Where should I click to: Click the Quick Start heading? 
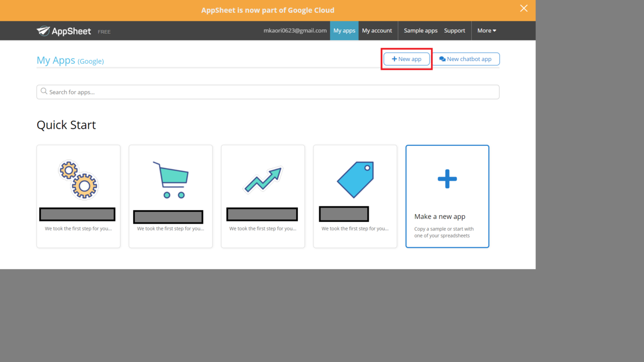tap(66, 125)
